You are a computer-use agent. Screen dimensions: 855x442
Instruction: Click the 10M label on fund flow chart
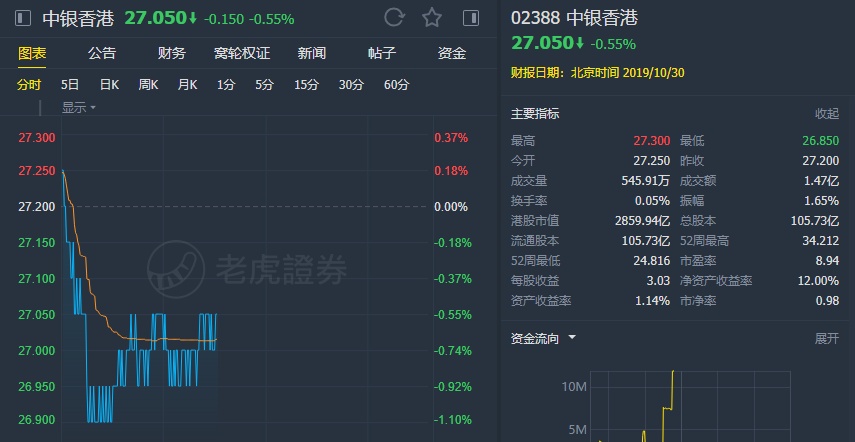click(574, 387)
